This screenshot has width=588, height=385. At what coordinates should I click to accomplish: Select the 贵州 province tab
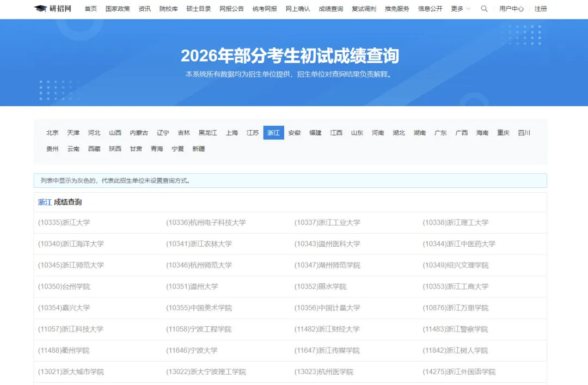[x=52, y=149]
